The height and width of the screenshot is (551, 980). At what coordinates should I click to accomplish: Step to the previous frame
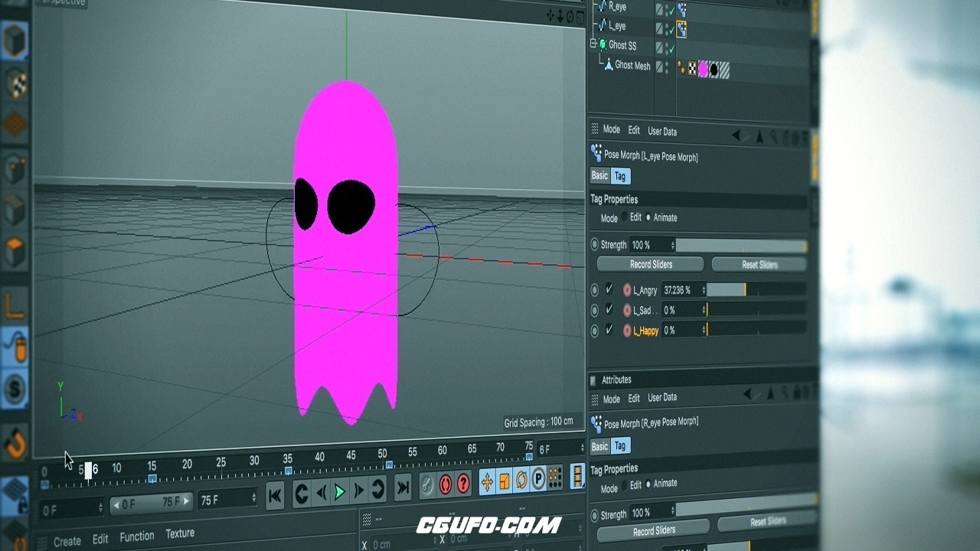coord(321,492)
